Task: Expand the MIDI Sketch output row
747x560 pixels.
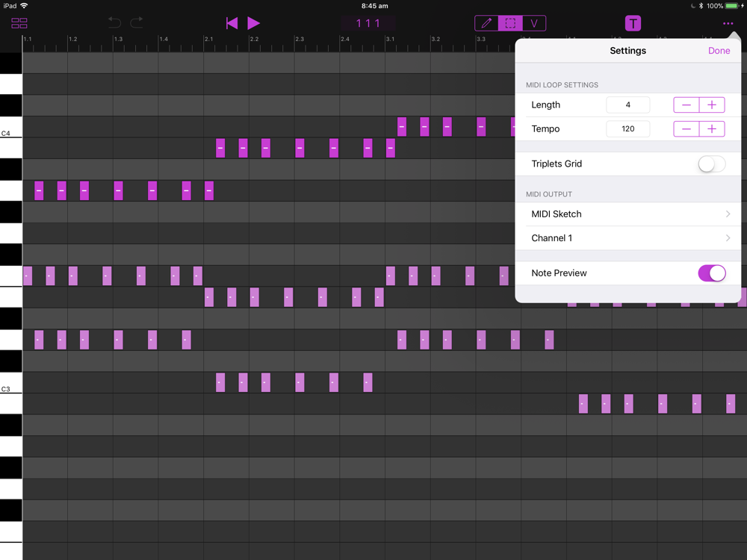Action: coord(628,214)
